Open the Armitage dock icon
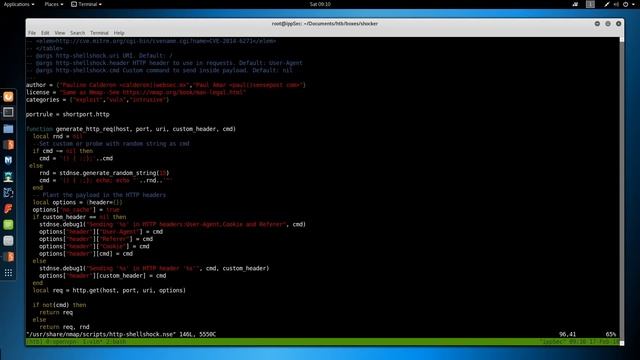Viewport: 640px width, 360px height. tap(8, 177)
